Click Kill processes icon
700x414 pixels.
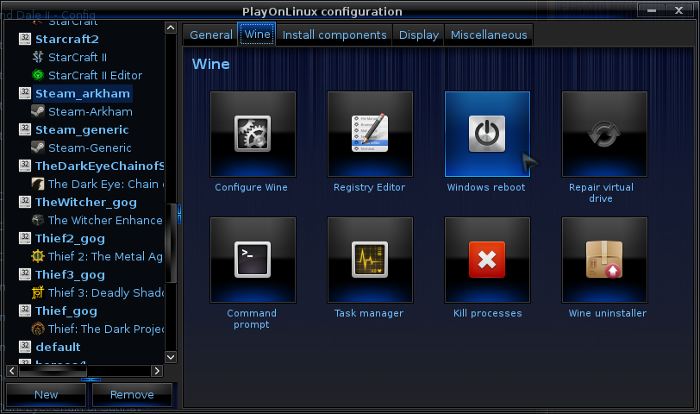487,260
